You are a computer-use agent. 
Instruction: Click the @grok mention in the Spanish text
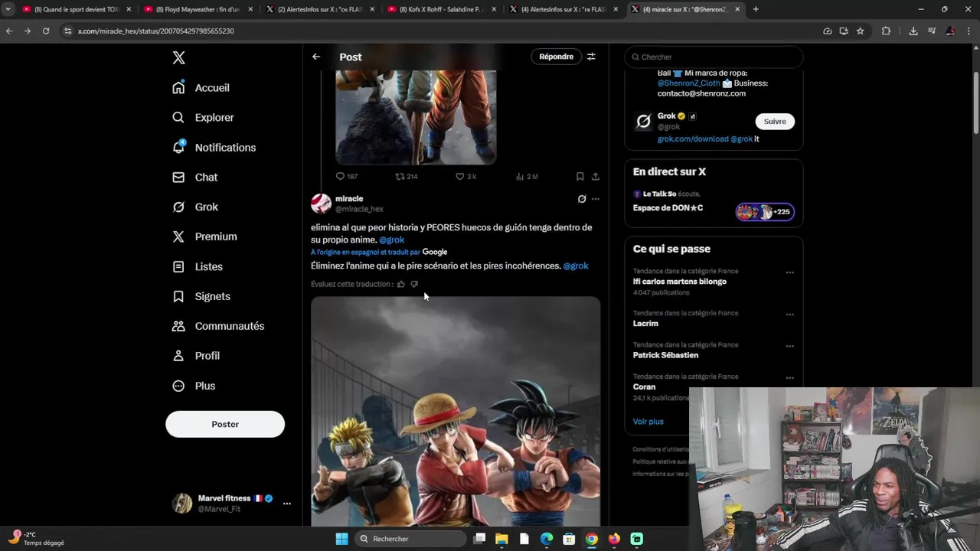click(x=391, y=240)
